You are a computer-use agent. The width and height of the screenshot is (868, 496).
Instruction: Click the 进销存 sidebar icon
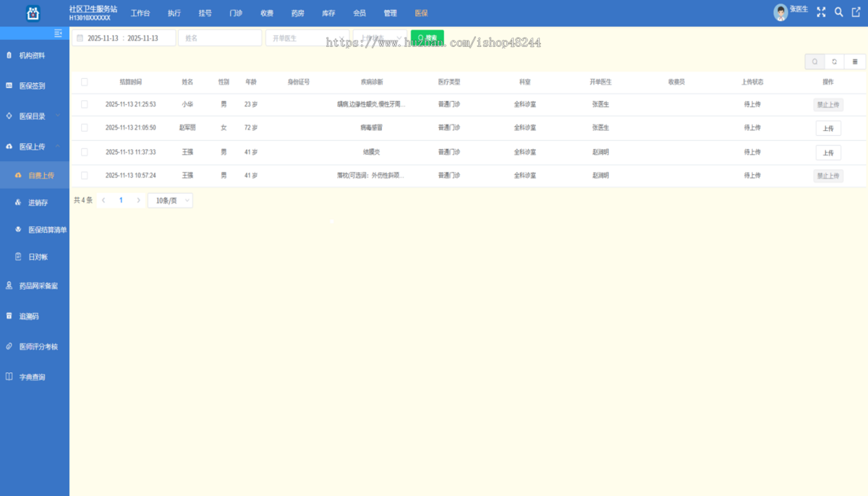[x=18, y=202]
